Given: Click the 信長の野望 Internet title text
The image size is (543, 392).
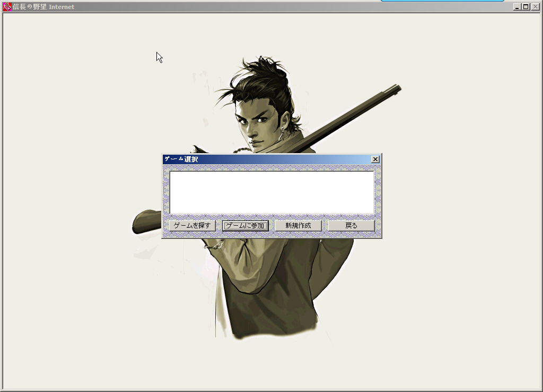Looking at the screenshot, I should click(x=43, y=7).
